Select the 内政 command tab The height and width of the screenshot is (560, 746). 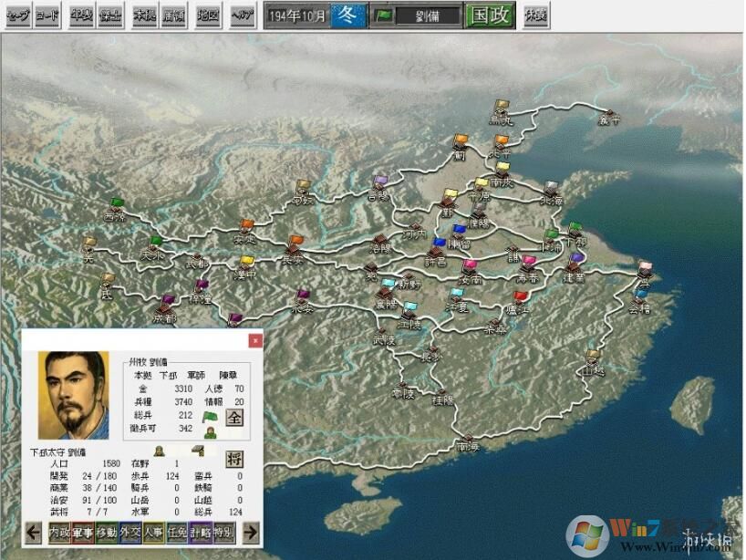pos(59,532)
